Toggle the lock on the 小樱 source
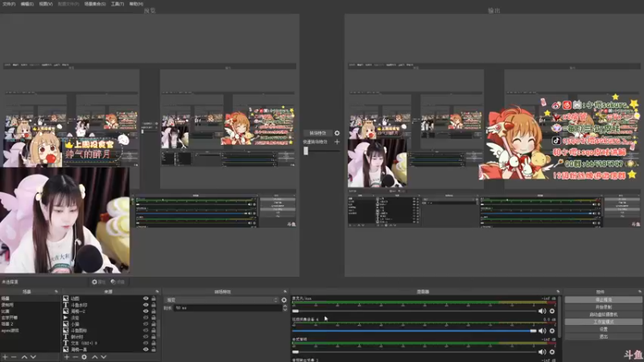This screenshot has width=644, height=362. [154, 324]
